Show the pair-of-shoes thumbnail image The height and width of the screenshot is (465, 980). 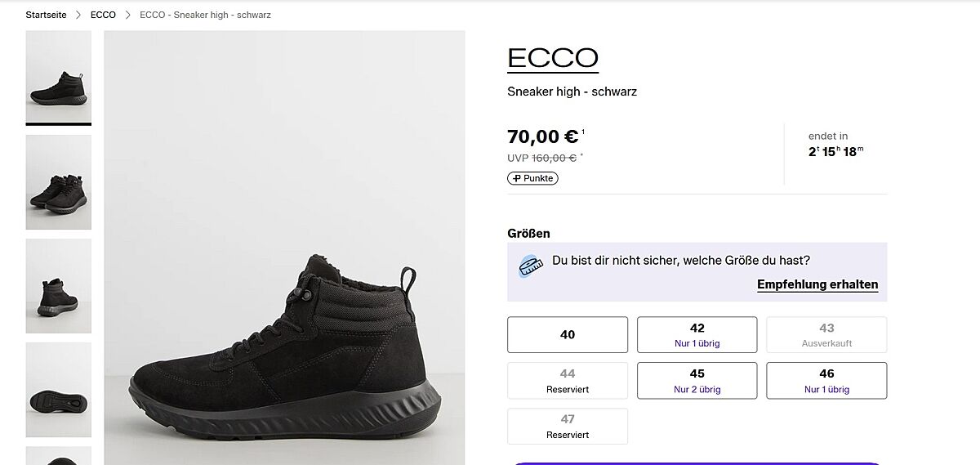58,181
